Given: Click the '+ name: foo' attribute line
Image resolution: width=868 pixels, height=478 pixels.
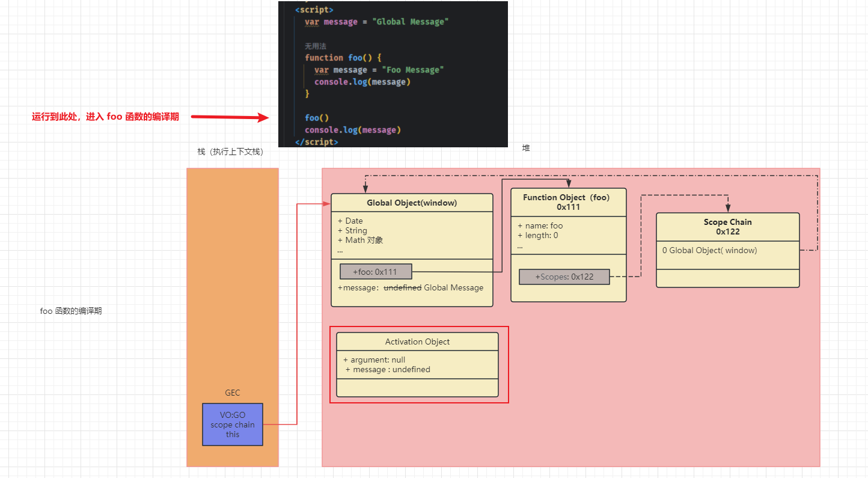Looking at the screenshot, I should (x=540, y=226).
